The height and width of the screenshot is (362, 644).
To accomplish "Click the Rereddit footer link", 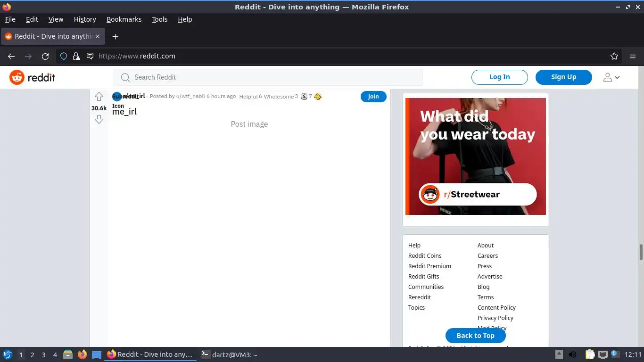I will [x=420, y=297].
